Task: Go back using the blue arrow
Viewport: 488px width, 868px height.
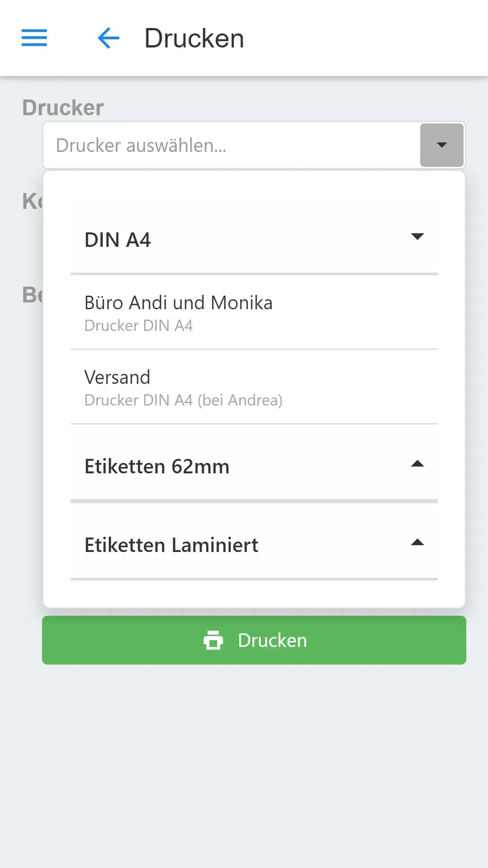Action: pyautogui.click(x=108, y=38)
